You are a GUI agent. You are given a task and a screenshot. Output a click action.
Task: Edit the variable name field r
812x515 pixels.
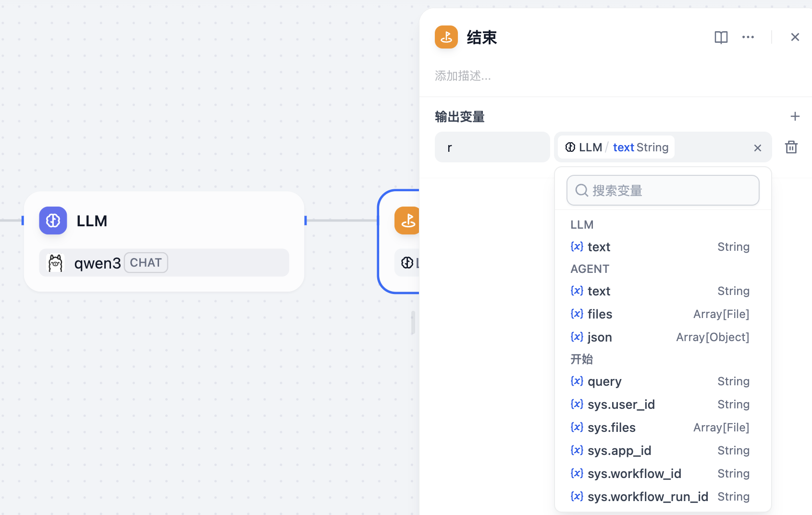(492, 147)
